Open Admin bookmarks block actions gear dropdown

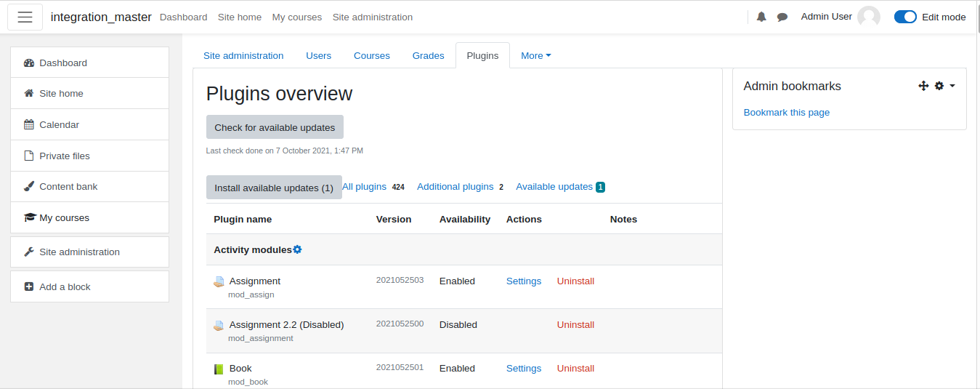point(944,86)
